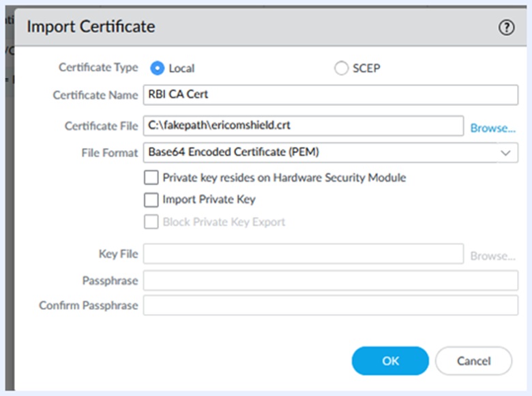Toggle the Block Private Key Export checkbox
Viewport: 532px width, 396px height.
coord(151,222)
